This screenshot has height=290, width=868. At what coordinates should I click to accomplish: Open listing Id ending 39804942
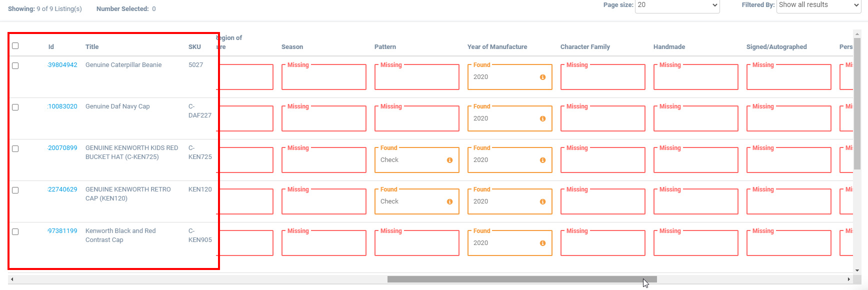pyautogui.click(x=62, y=65)
